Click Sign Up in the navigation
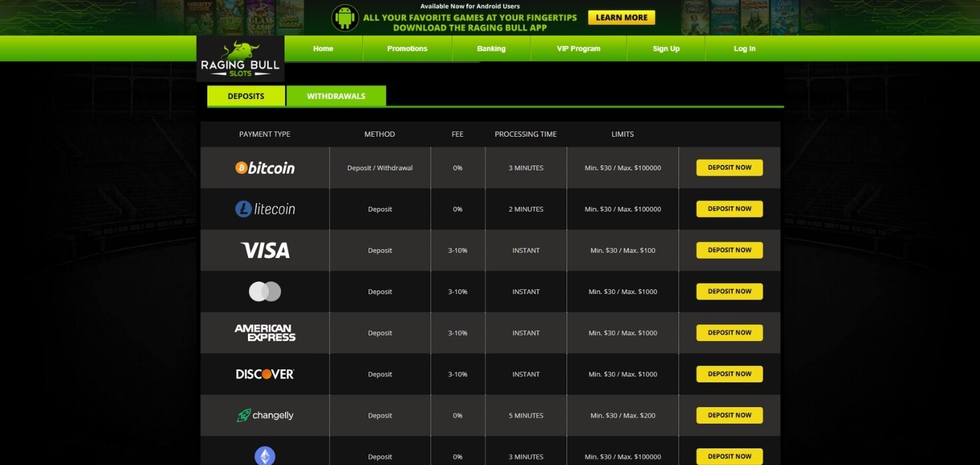 coord(666,48)
